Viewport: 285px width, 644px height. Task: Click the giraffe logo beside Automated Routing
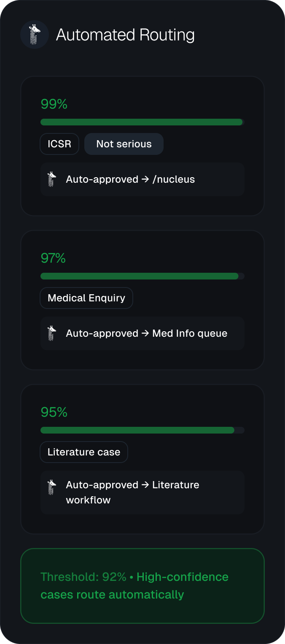35,35
